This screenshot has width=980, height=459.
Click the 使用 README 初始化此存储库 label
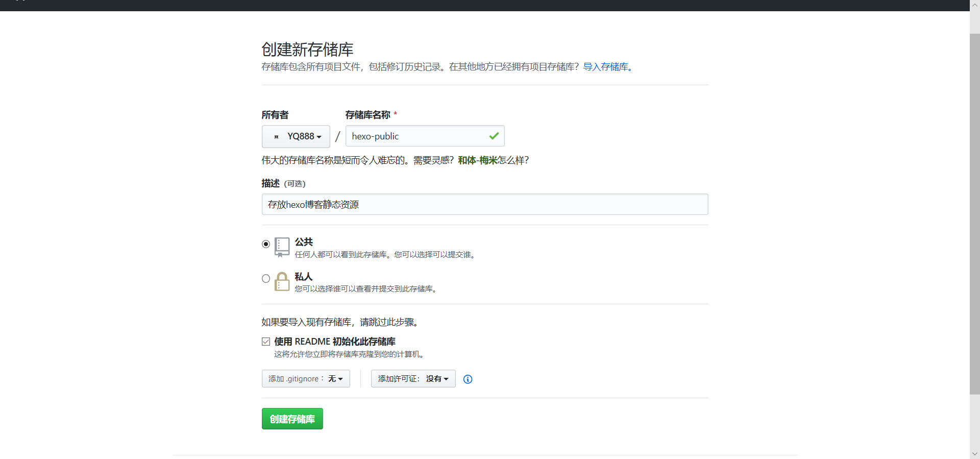[x=335, y=342]
